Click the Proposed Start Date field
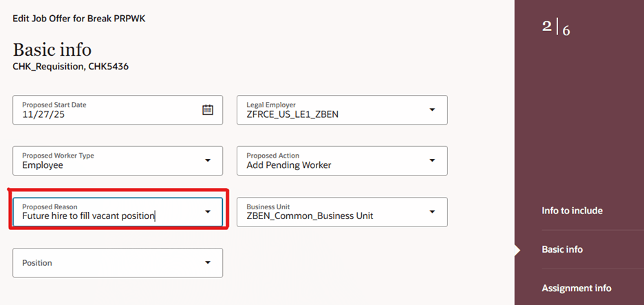 [118, 110]
